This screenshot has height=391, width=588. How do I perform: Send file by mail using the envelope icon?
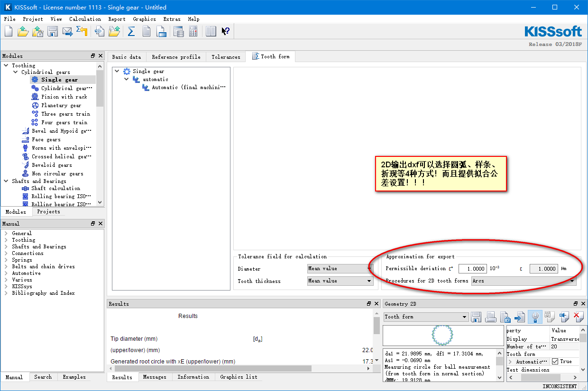[67, 31]
